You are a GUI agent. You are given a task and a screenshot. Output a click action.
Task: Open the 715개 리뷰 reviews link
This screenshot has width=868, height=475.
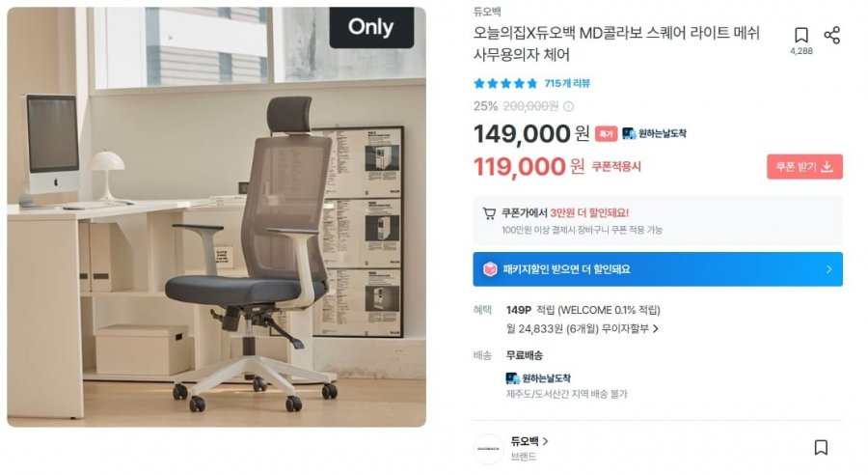pos(567,84)
